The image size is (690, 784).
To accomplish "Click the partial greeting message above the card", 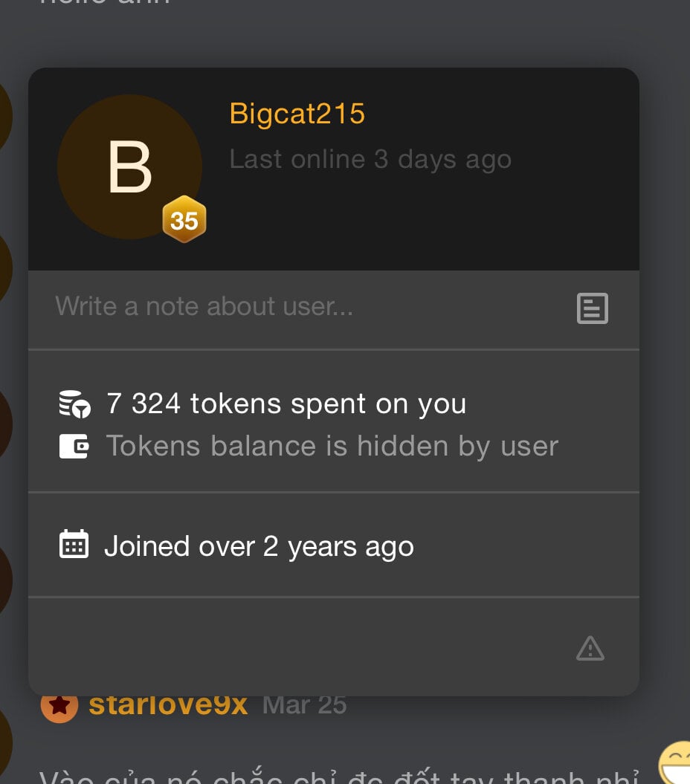I will 104,3.
